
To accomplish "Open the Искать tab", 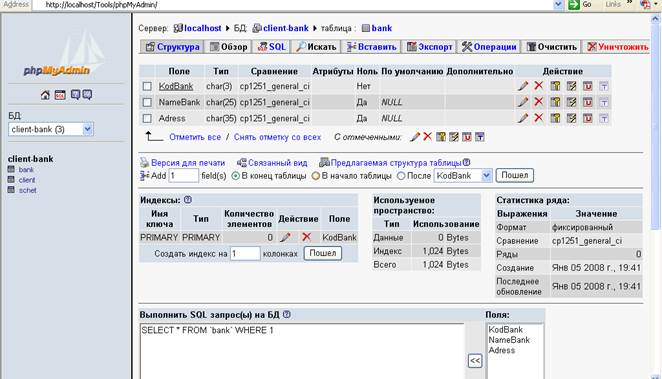I will [316, 47].
